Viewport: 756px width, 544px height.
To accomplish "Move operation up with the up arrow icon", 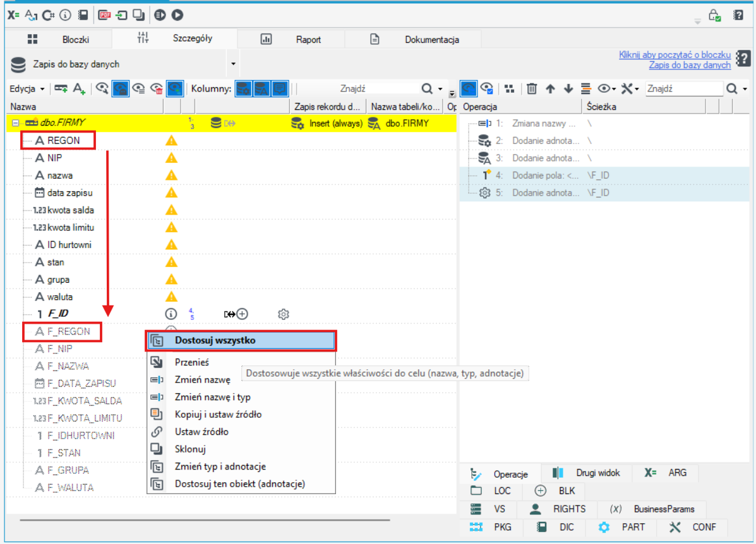I will coord(550,88).
